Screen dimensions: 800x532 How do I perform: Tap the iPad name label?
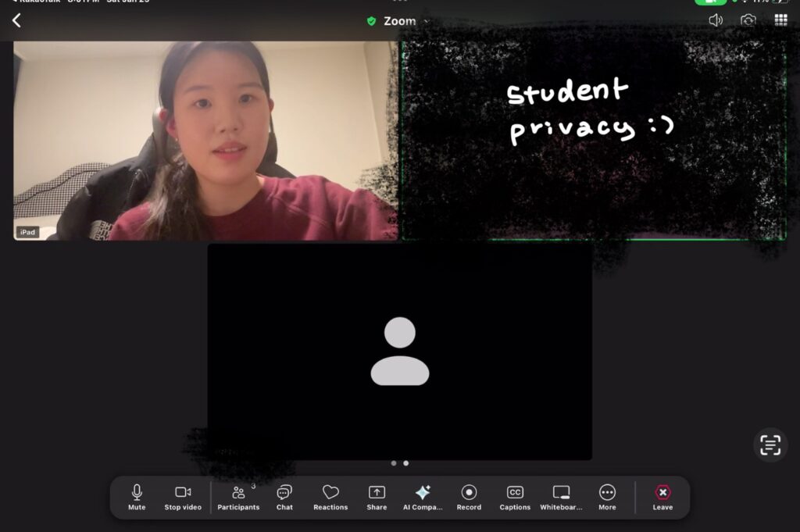(27, 232)
